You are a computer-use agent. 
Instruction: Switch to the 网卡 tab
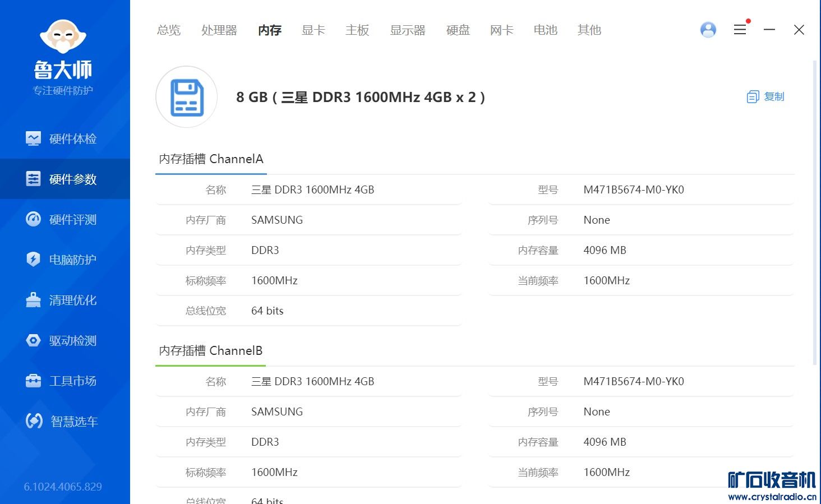click(502, 30)
